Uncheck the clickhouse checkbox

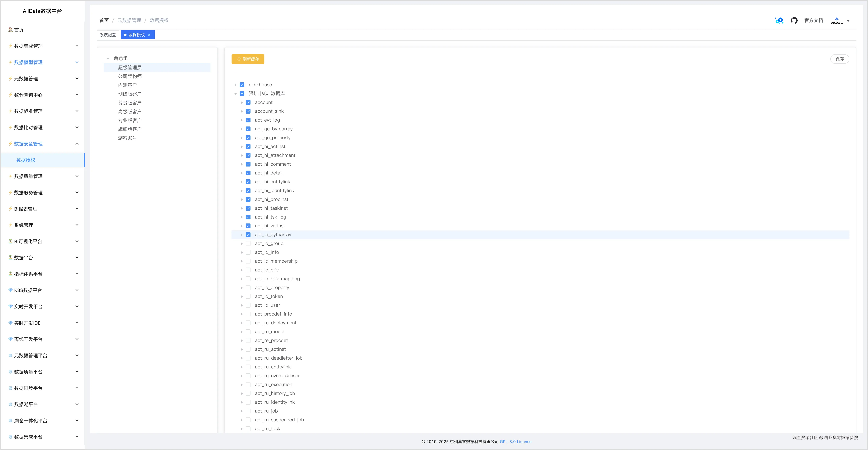[x=242, y=85]
